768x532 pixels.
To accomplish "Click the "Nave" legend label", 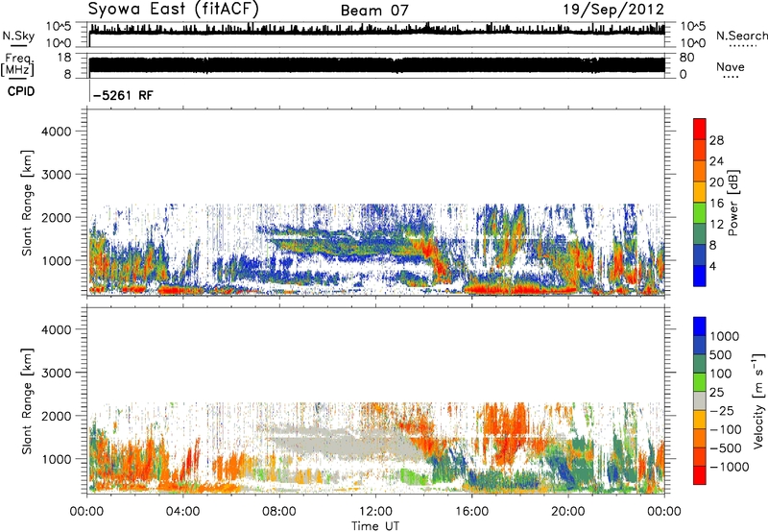I will point(730,67).
